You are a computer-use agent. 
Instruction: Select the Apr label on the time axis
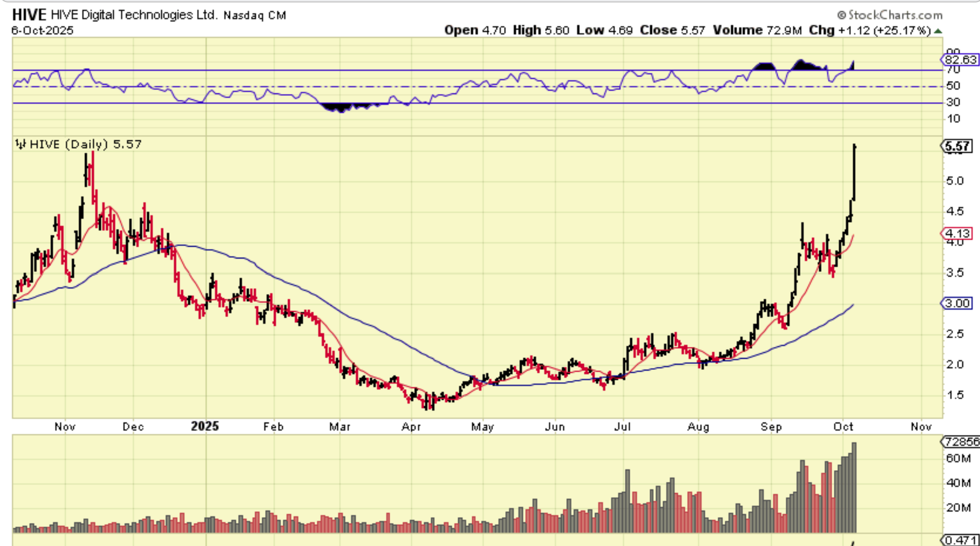(x=411, y=427)
